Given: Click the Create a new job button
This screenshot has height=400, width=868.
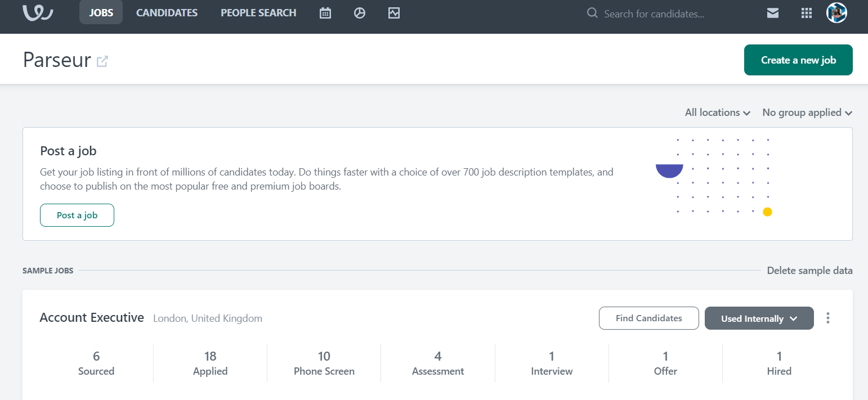Looking at the screenshot, I should pyautogui.click(x=798, y=60).
